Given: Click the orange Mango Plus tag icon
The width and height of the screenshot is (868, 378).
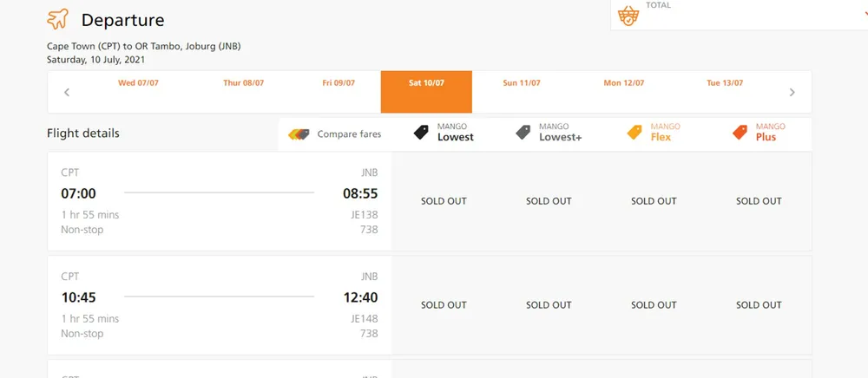Looking at the screenshot, I should coord(740,133).
